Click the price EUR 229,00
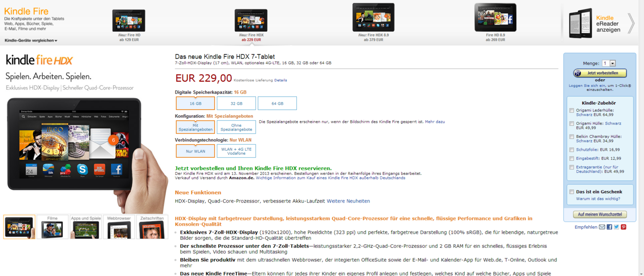The width and height of the screenshot is (644, 276). pyautogui.click(x=204, y=78)
